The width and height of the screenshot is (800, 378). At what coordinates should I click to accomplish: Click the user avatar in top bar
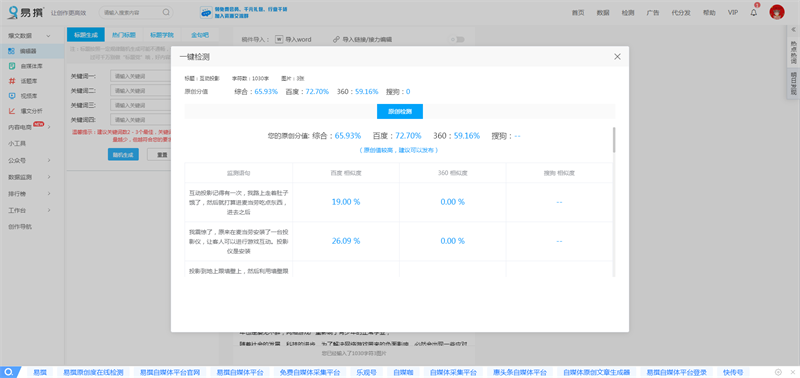point(777,12)
